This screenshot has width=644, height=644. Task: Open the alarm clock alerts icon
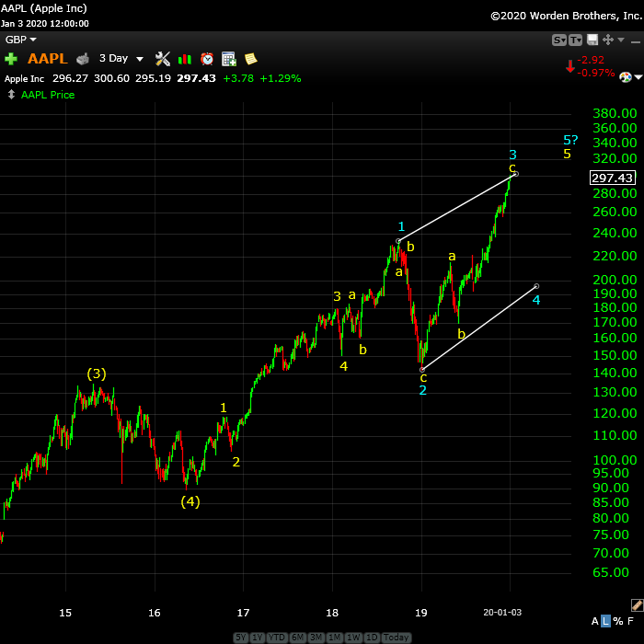[x=207, y=59]
